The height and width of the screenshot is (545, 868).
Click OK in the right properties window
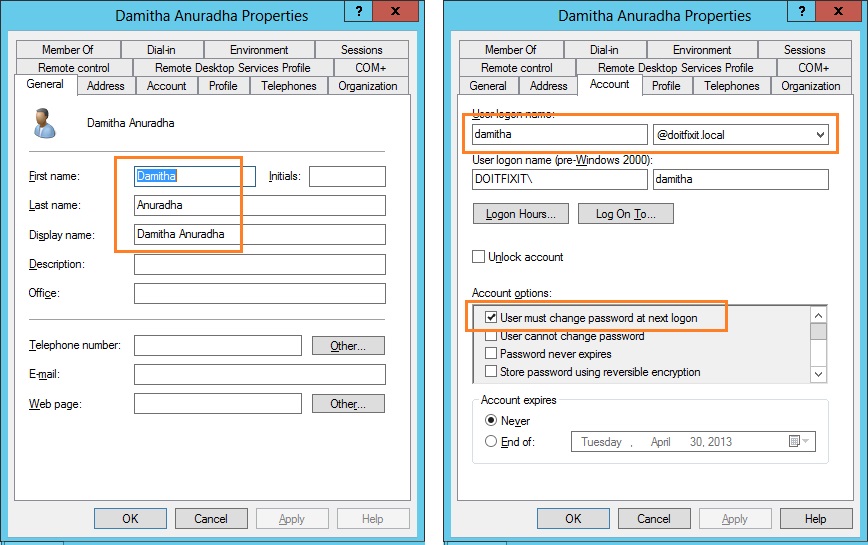573,518
